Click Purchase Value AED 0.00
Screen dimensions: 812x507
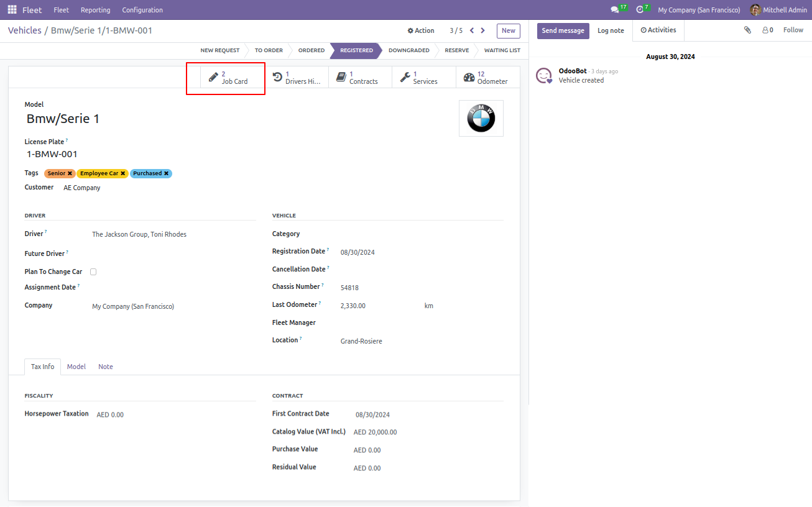[x=367, y=450]
